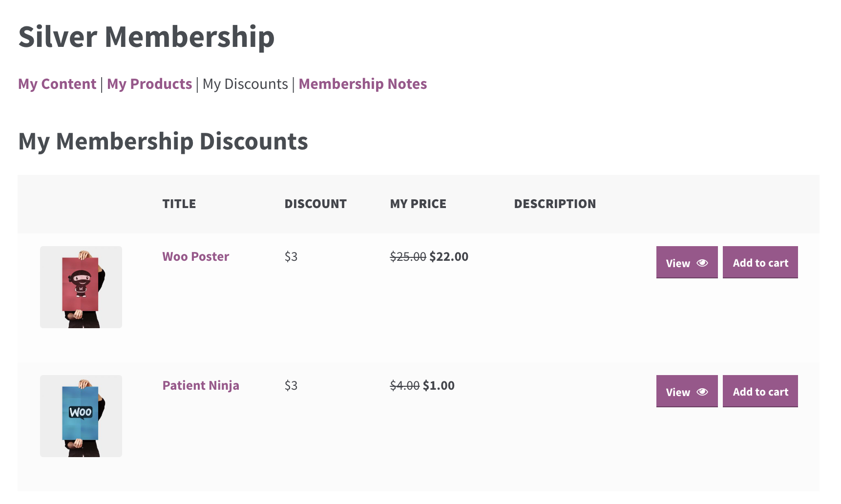The image size is (841, 504).
Task: Add Patient Ninja to cart
Action: point(760,392)
